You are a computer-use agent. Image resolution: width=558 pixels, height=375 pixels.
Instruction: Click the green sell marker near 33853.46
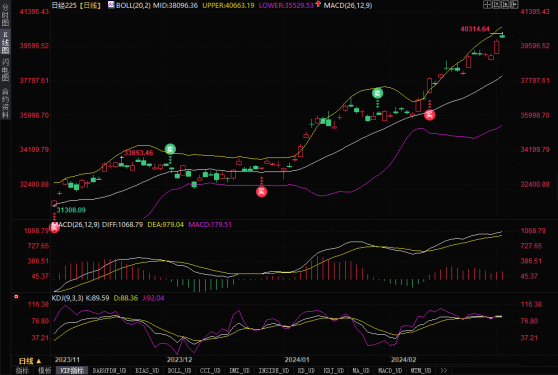[170, 149]
